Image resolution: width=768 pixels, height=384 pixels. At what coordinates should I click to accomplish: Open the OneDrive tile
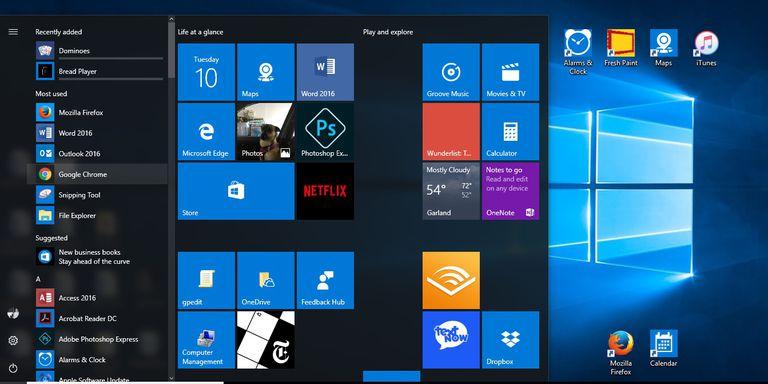click(265, 281)
